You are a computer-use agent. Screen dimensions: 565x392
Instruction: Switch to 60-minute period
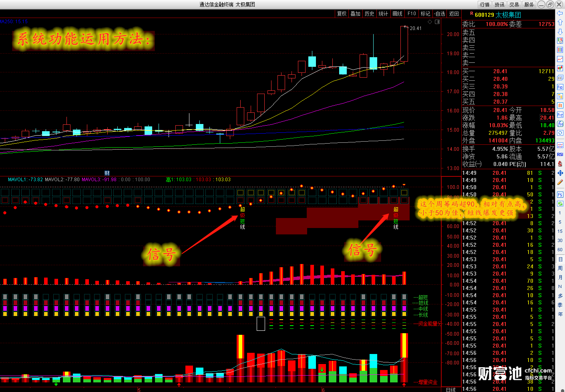click(x=560, y=250)
